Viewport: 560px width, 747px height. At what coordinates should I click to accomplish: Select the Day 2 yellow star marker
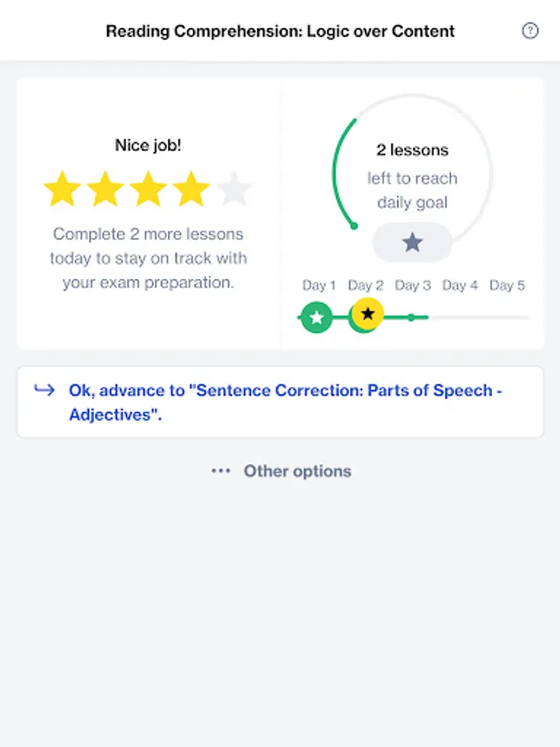[x=368, y=314]
